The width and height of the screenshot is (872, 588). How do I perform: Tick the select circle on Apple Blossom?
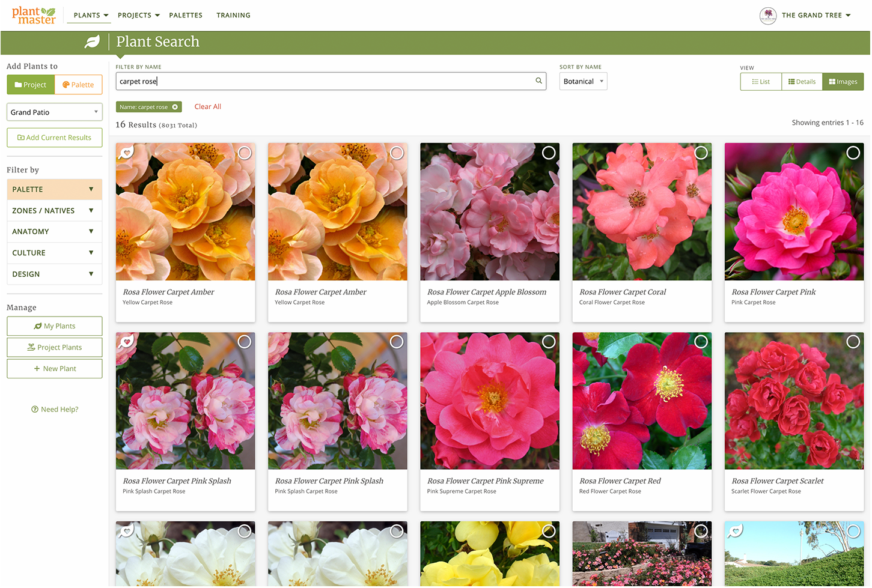[549, 153]
